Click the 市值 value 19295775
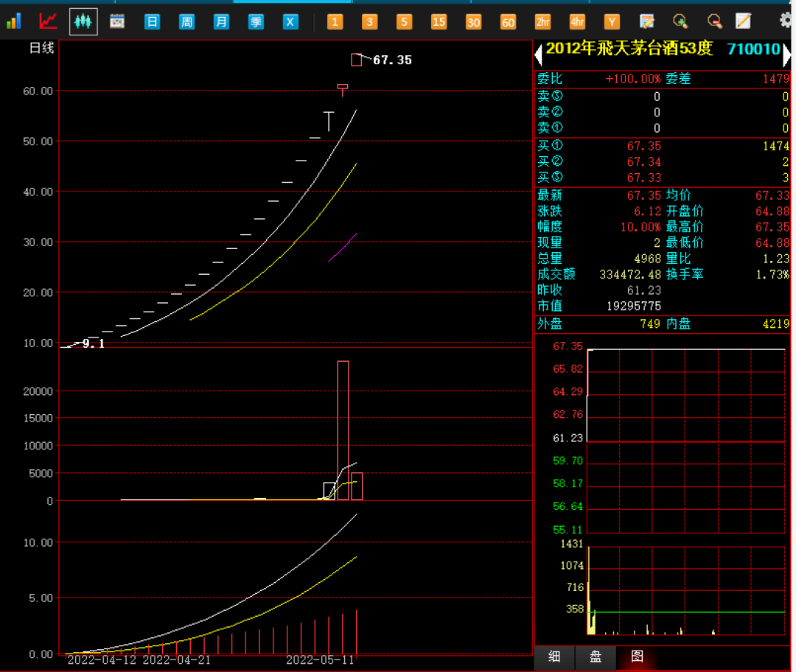Screen dimensions: 796x672 coord(634,307)
